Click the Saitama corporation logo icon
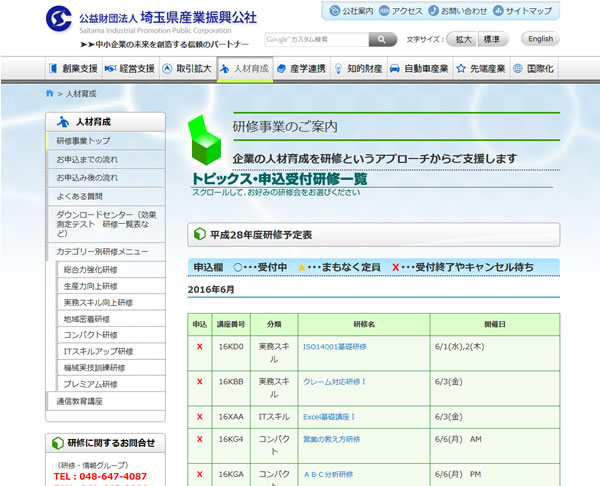This screenshot has height=486, width=600. [x=59, y=19]
